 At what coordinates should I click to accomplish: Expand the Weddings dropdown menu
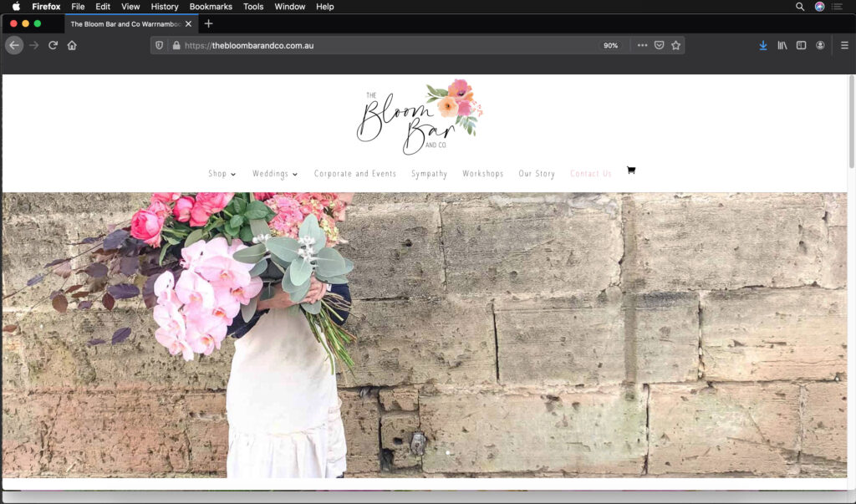(x=275, y=174)
